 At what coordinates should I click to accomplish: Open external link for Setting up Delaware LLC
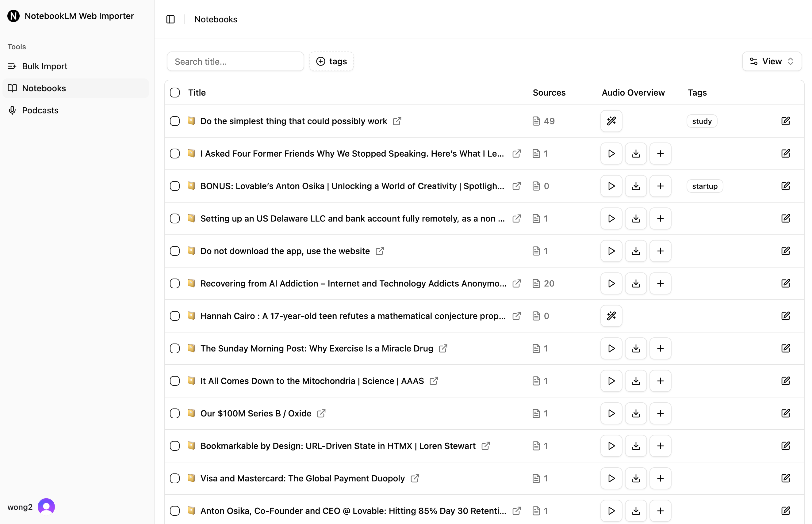tap(516, 218)
